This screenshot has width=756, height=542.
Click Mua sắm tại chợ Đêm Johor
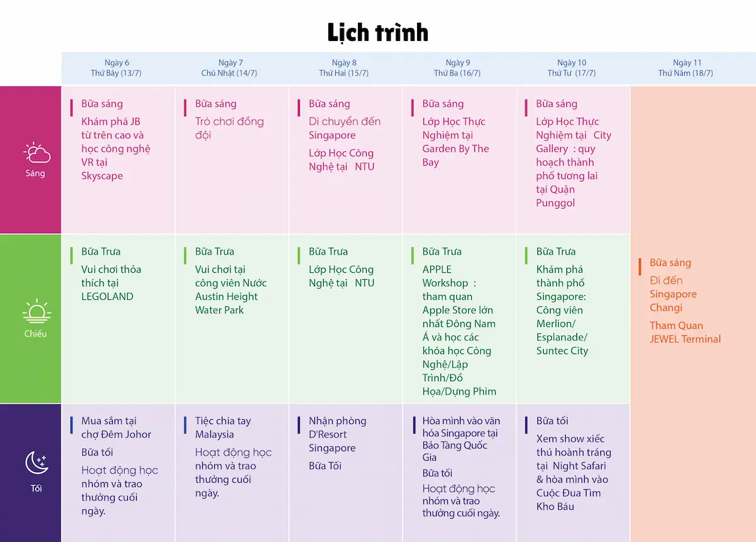[x=116, y=427]
